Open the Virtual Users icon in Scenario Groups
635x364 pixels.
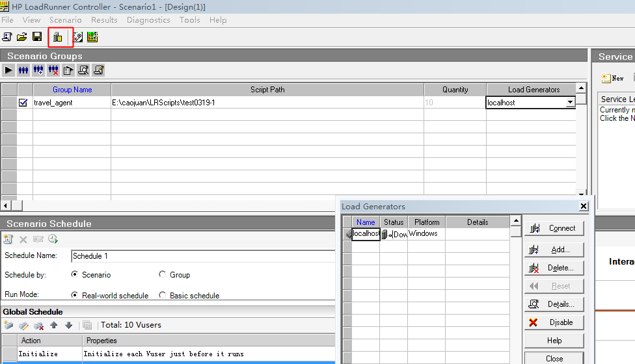point(23,70)
